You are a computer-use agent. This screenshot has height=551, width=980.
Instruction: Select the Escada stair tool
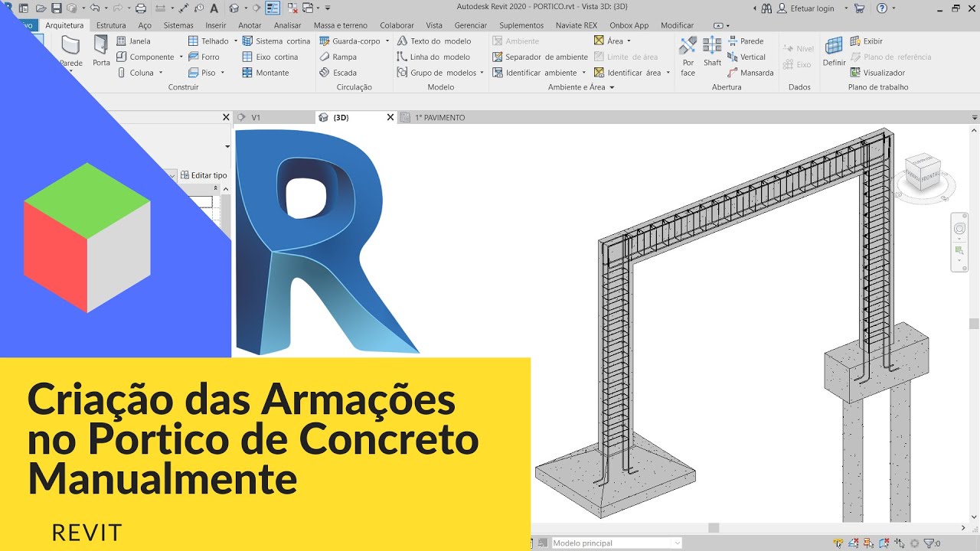point(338,73)
